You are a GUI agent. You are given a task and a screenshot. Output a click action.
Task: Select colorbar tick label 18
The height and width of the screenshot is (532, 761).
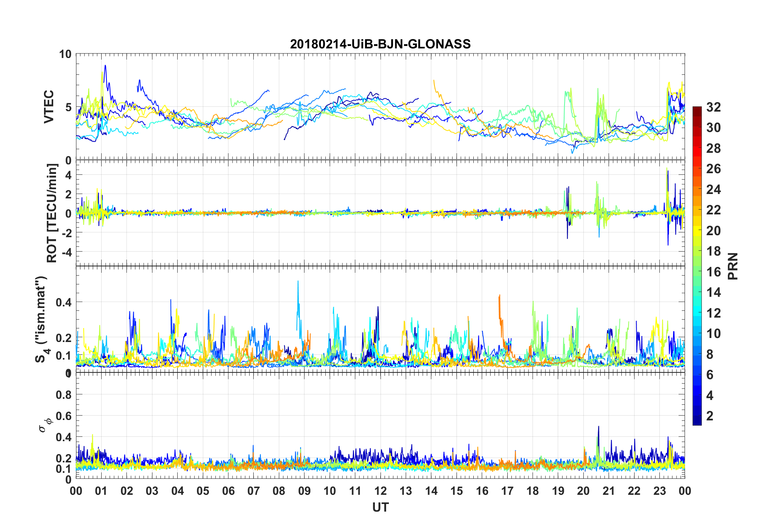coord(713,251)
